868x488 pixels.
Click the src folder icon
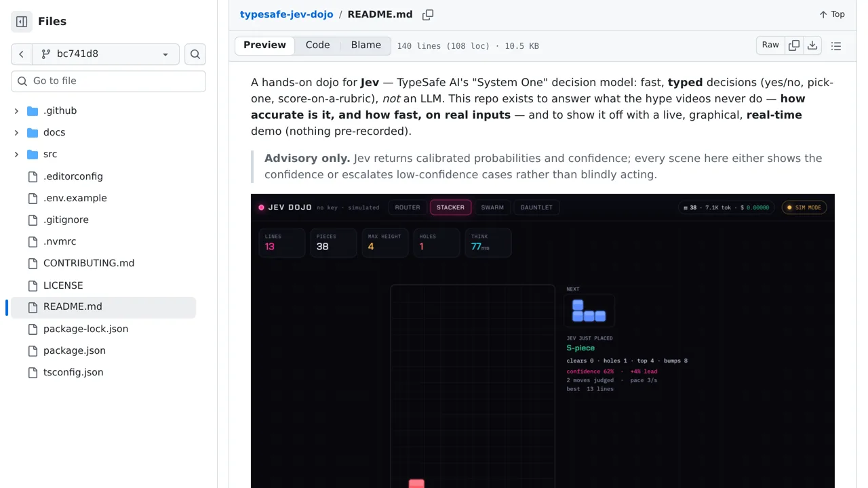pos(33,154)
